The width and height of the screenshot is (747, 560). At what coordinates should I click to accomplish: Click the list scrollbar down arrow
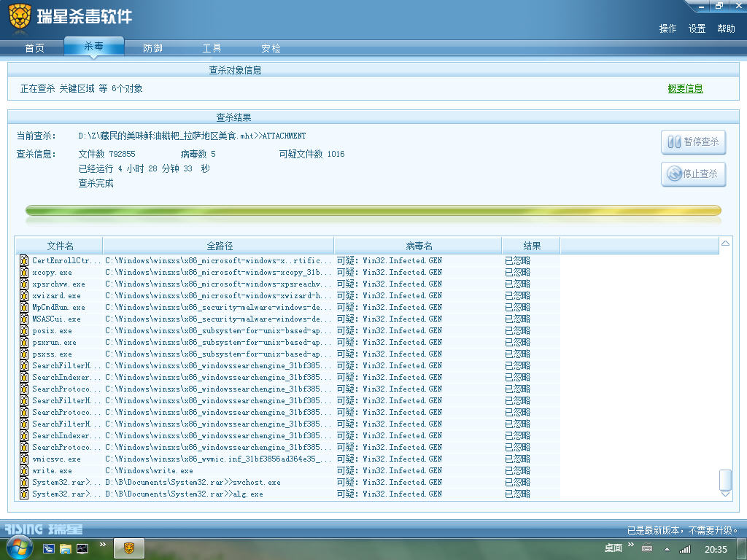click(725, 494)
